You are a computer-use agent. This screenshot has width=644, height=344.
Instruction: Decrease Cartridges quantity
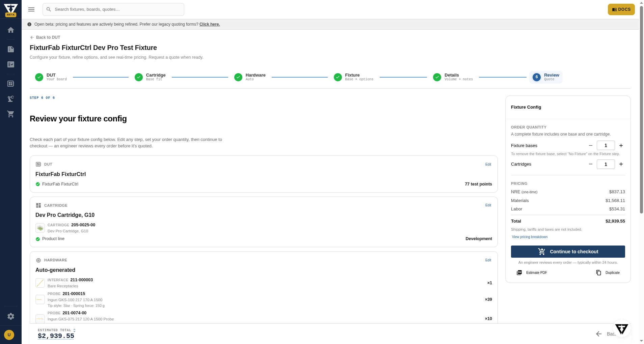(x=591, y=164)
